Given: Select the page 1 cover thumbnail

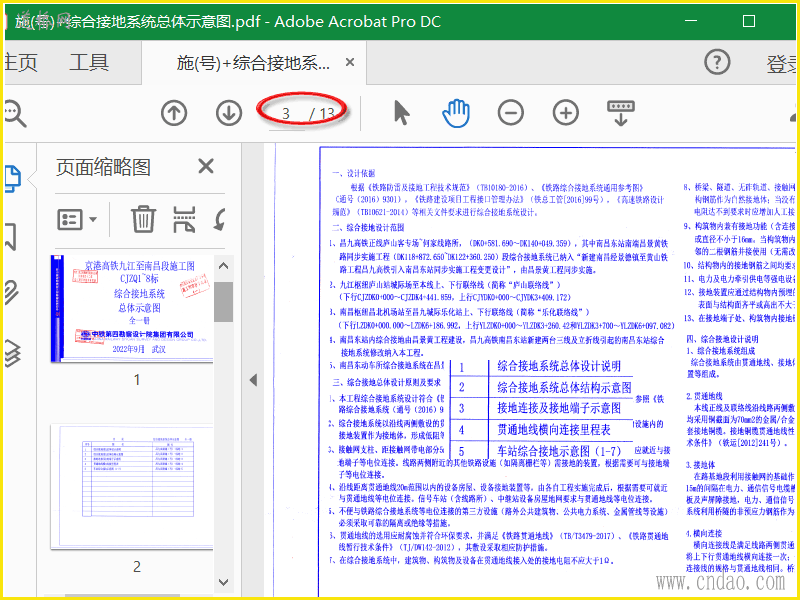Looking at the screenshot, I should [132, 309].
